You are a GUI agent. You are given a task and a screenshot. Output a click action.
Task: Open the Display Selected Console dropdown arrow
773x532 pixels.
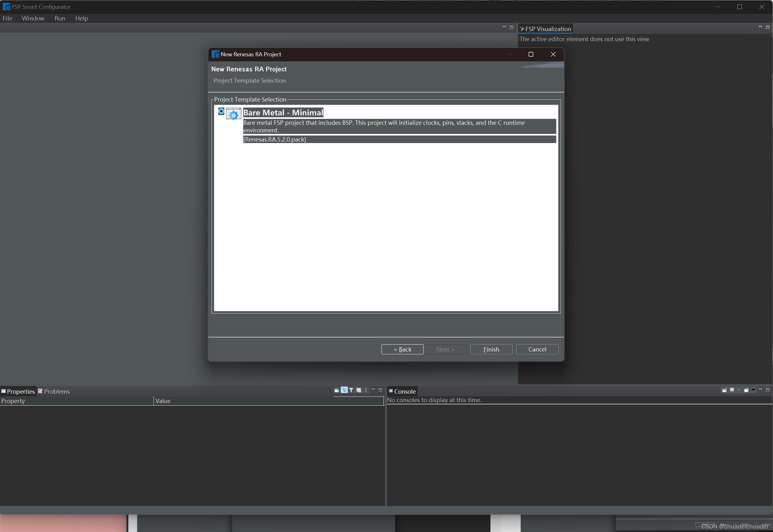[x=739, y=390]
